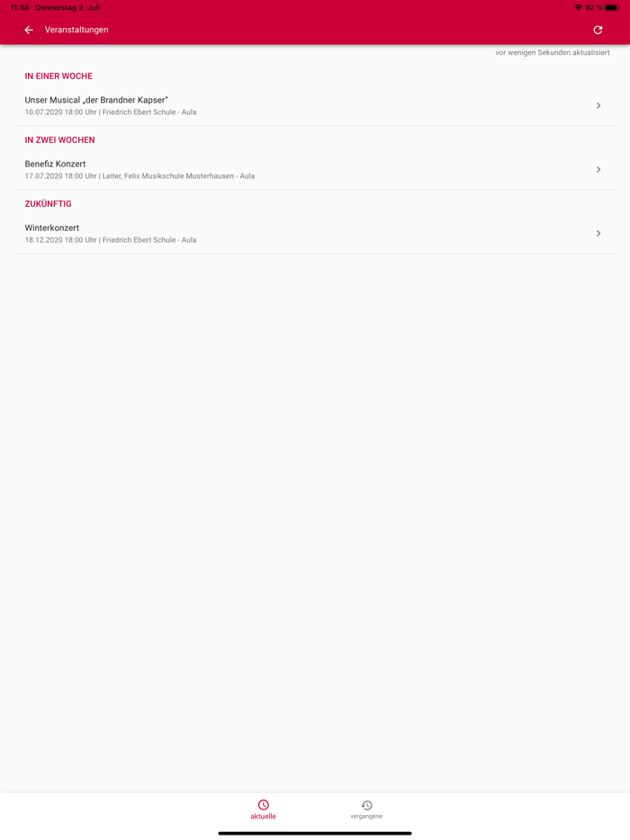The image size is (630, 840).
Task: Select the aktuelle clock icon
Action: pyautogui.click(x=264, y=805)
